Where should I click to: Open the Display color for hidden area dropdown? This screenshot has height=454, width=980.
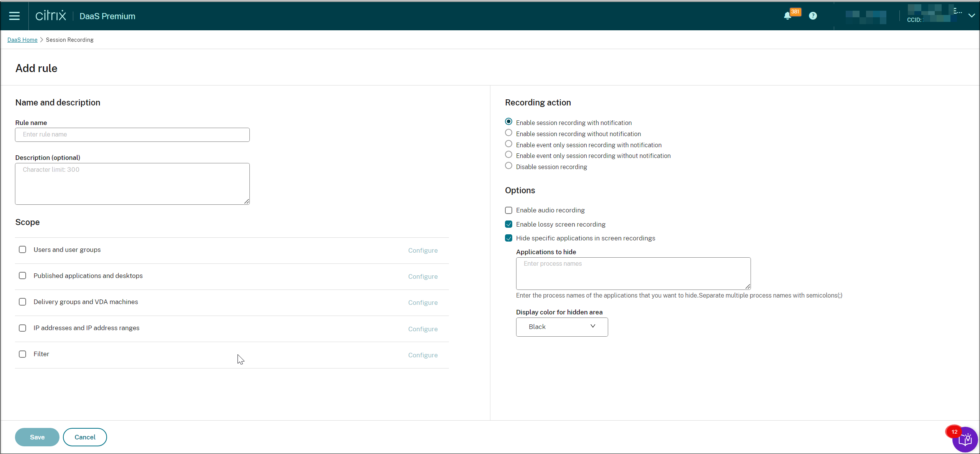[x=561, y=326]
